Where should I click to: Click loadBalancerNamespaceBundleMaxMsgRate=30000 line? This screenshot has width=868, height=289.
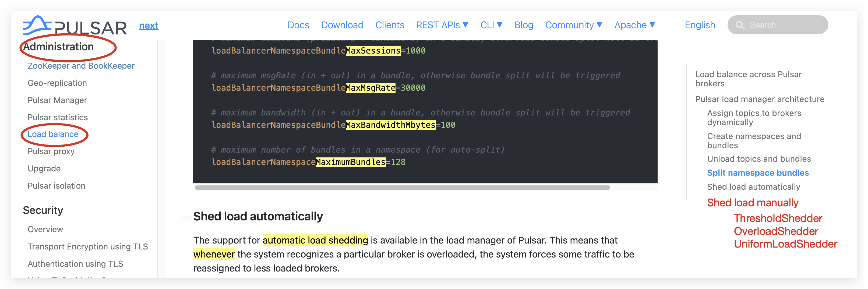[x=318, y=88]
